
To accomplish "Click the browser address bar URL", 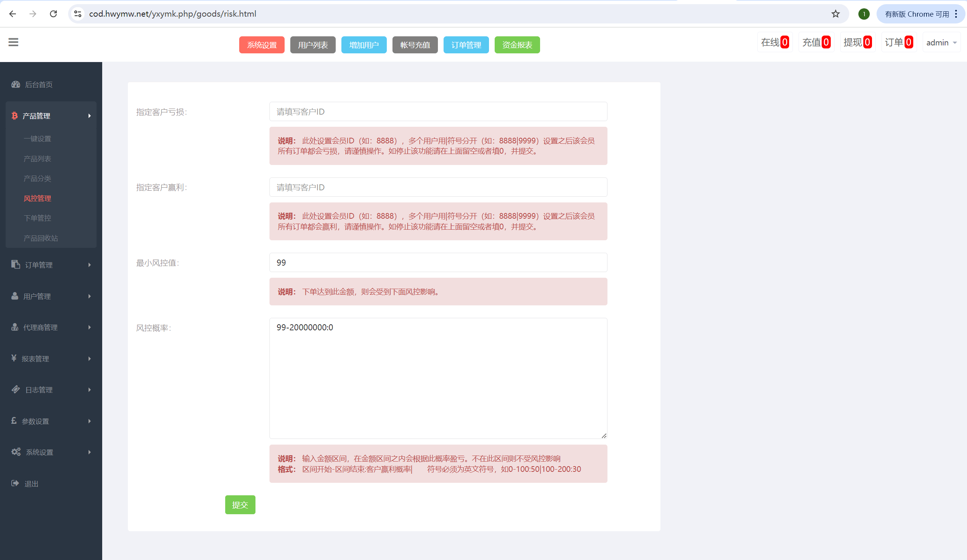I will (x=173, y=14).
